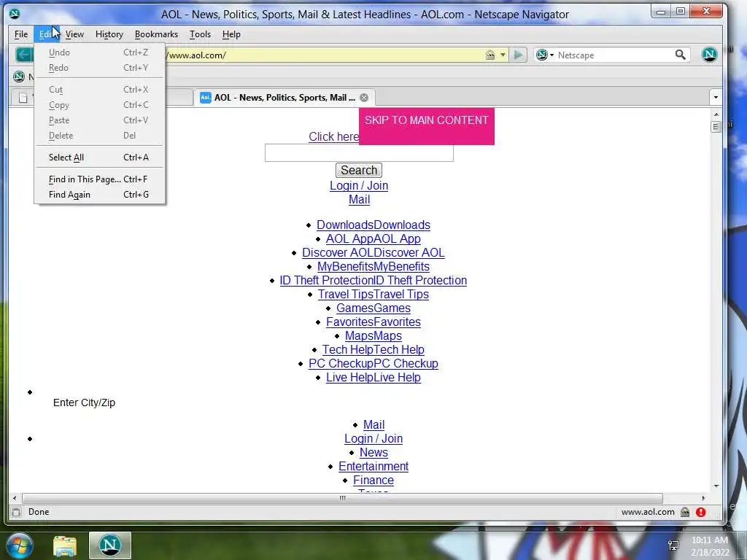This screenshot has width=747, height=560.
Task: Click the Search button on AOL page
Action: (x=359, y=170)
